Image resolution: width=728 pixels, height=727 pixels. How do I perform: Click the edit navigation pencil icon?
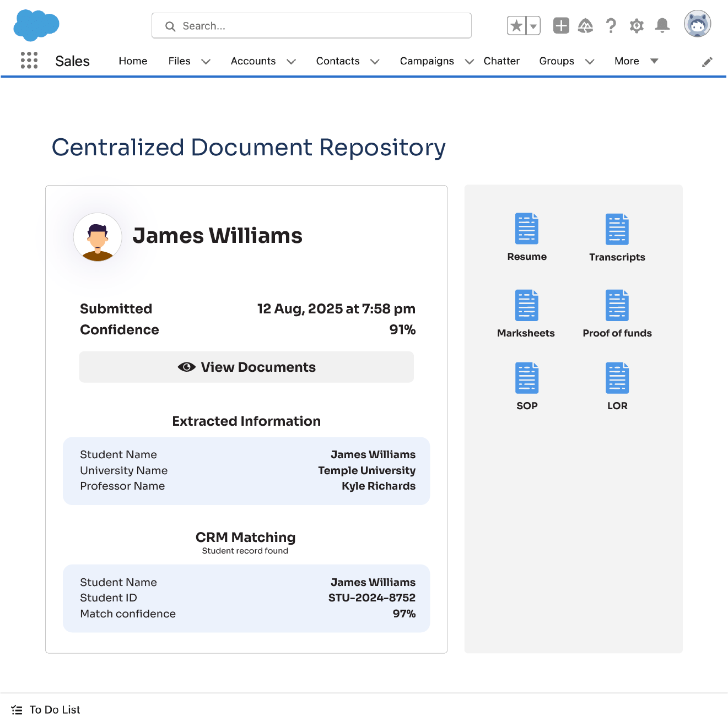coord(707,62)
